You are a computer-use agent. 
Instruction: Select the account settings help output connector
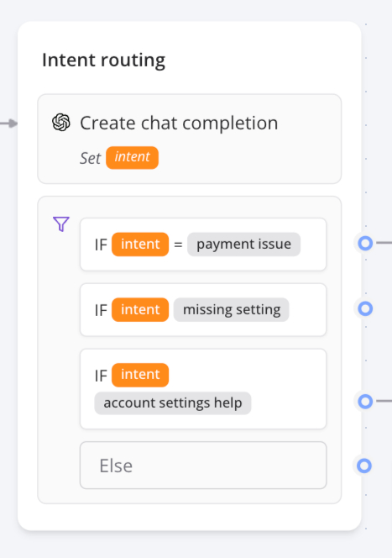365,402
